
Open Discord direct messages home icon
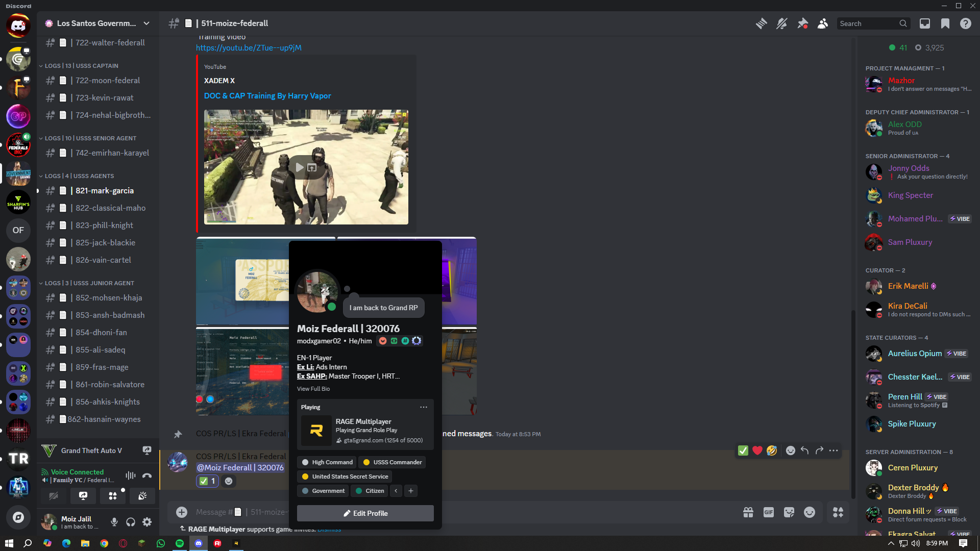point(18,25)
